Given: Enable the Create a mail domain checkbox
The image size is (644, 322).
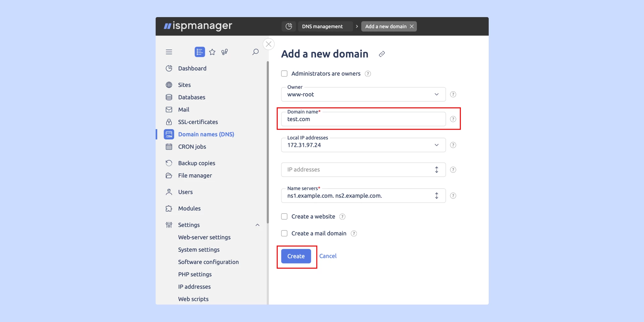Looking at the screenshot, I should tap(284, 233).
